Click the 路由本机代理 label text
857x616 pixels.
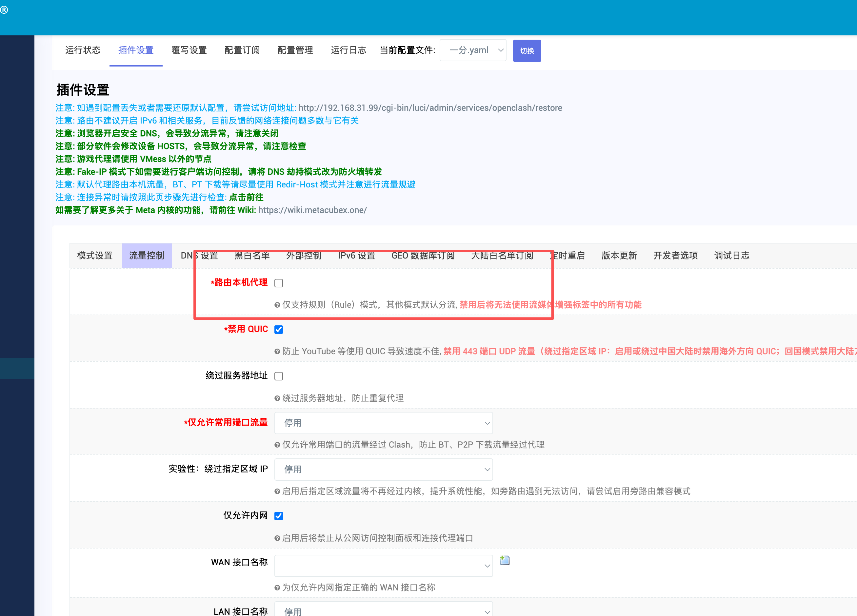click(x=239, y=282)
